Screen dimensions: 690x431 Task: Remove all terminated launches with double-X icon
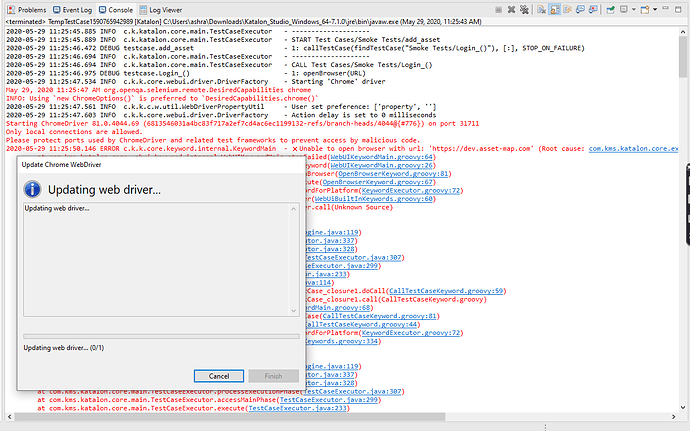[524, 10]
